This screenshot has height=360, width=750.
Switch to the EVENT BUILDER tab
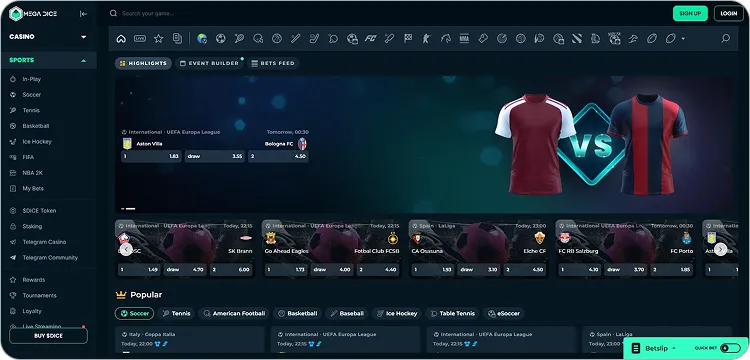(x=210, y=63)
